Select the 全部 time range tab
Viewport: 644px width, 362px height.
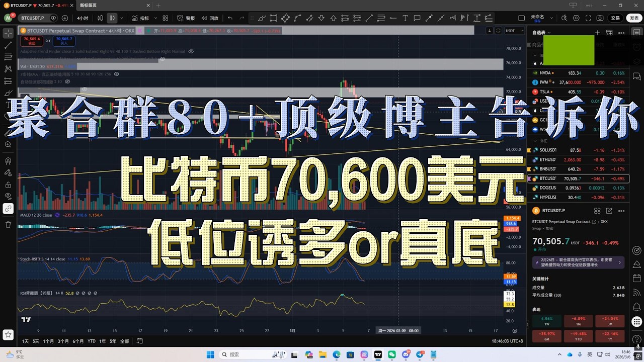(124, 341)
